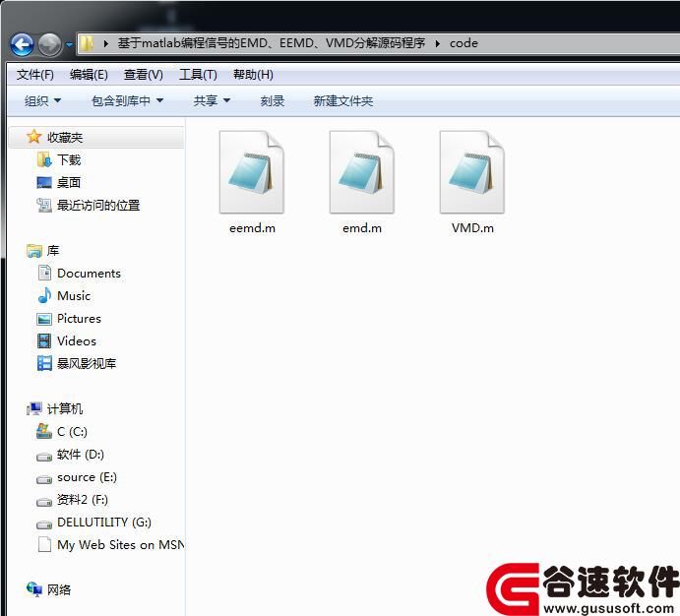Open the recent pages dropdown beside Forward

[x=70, y=44]
